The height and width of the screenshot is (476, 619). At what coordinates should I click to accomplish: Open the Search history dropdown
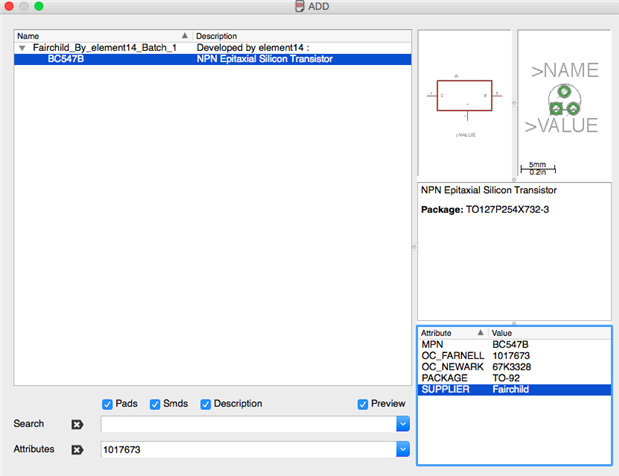click(x=403, y=424)
